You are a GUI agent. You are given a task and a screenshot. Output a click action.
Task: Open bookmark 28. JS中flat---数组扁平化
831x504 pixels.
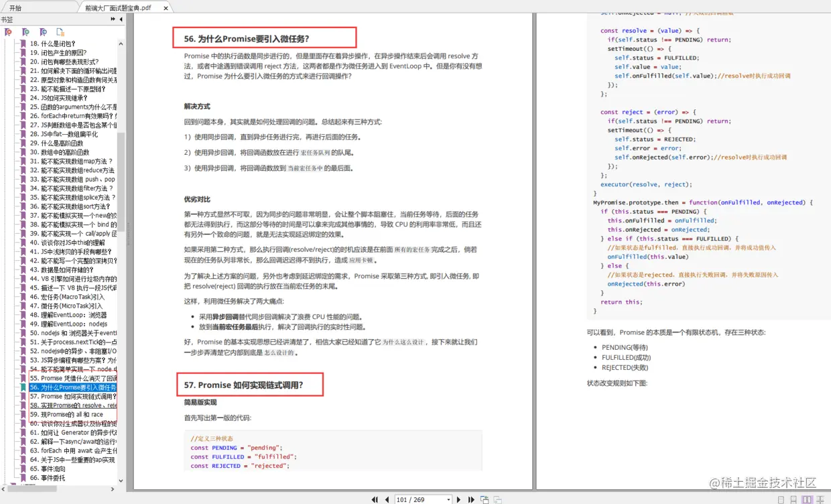coord(64,134)
